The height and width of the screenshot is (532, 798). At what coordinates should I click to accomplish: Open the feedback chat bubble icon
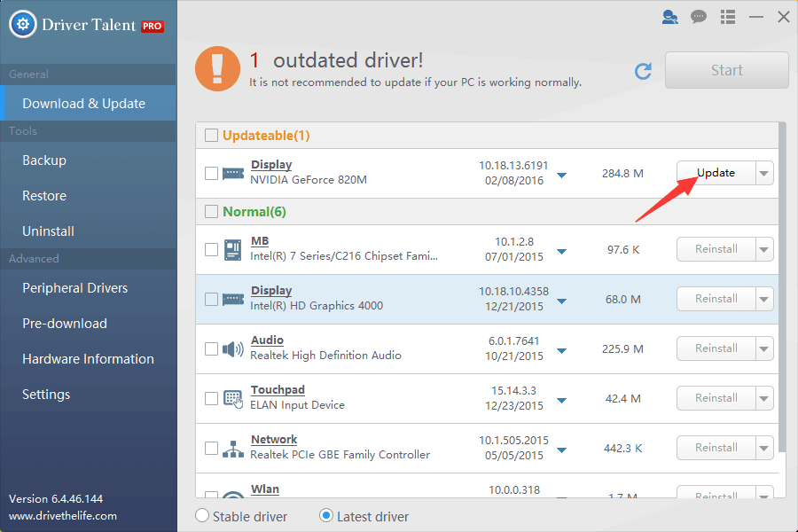[699, 17]
